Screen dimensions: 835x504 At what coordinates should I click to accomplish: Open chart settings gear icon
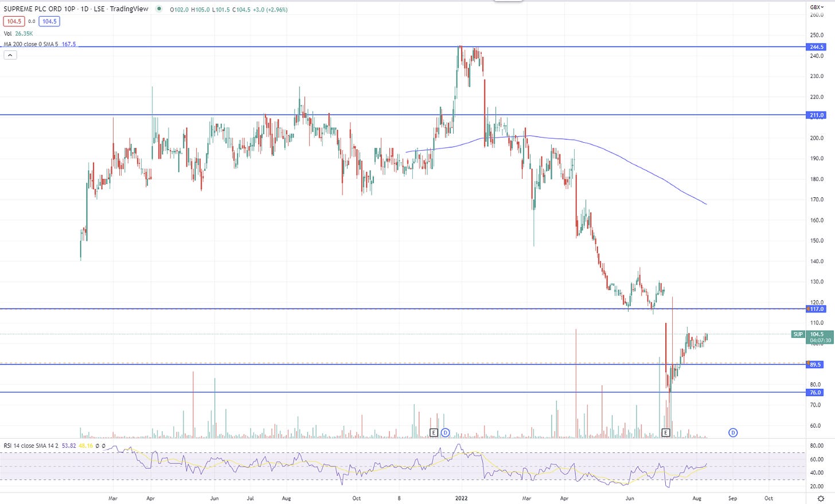[x=821, y=499]
